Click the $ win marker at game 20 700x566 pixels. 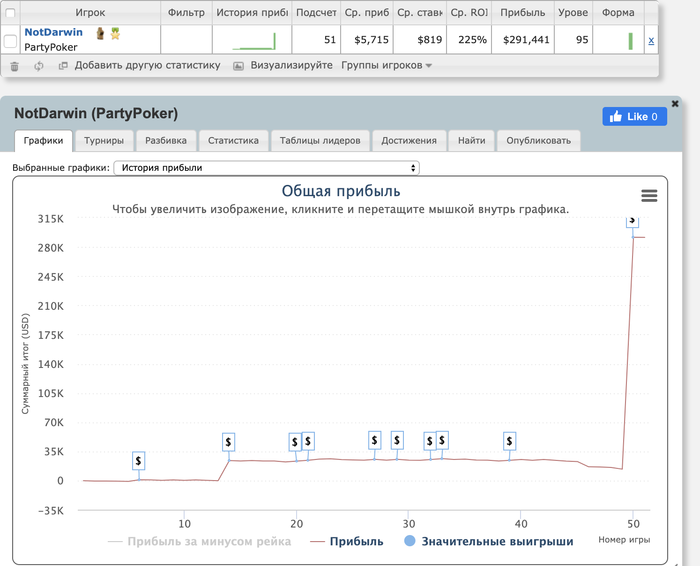[295, 442]
